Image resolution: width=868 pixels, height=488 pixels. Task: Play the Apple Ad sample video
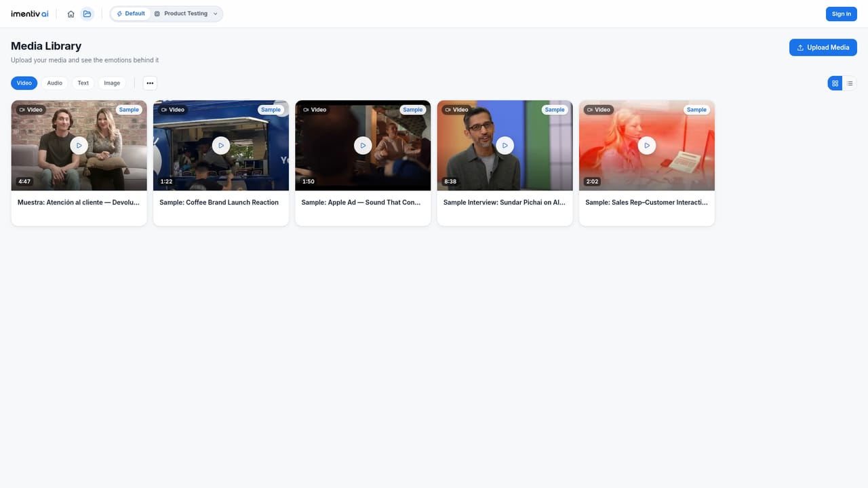[x=363, y=145]
